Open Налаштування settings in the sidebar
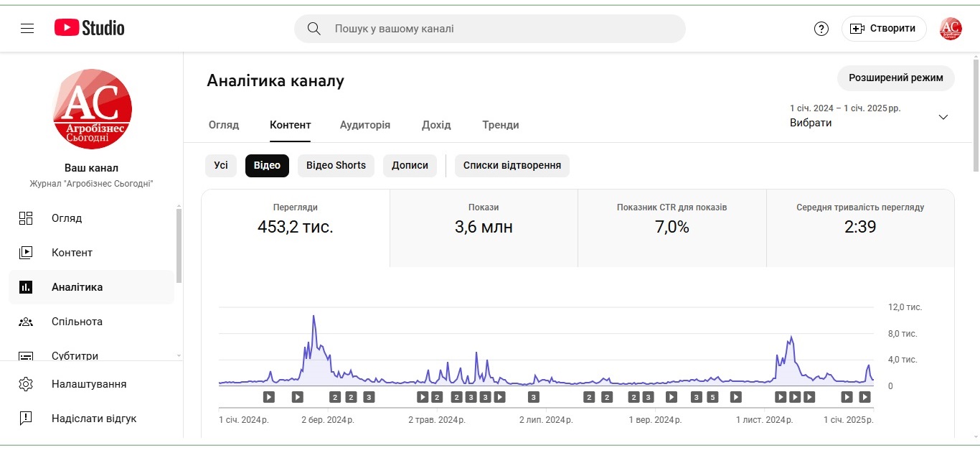 89,384
